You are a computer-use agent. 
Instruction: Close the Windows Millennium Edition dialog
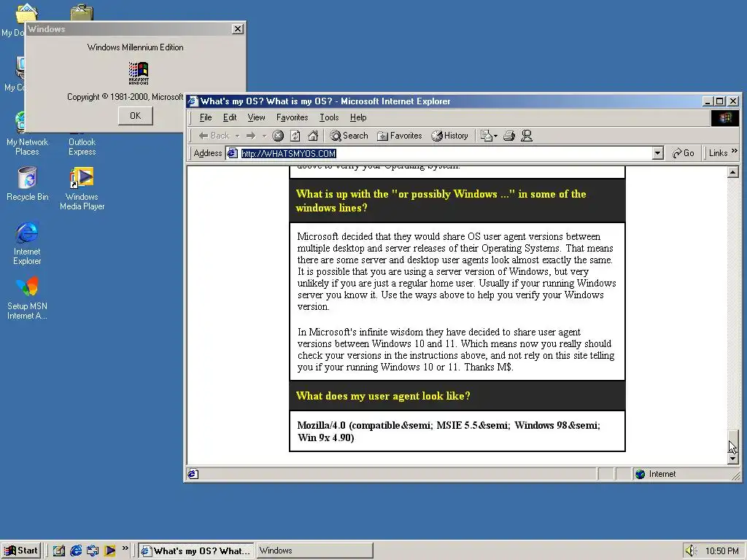(x=238, y=29)
